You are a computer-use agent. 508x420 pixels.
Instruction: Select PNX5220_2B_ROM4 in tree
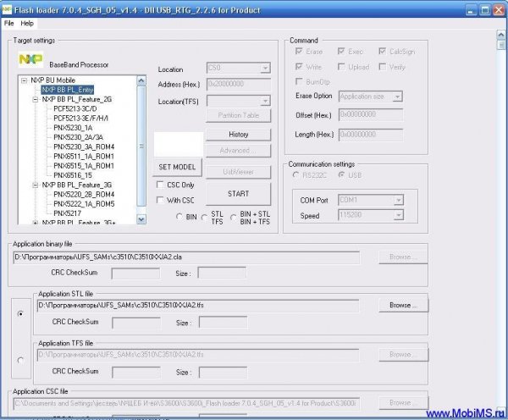coord(84,195)
